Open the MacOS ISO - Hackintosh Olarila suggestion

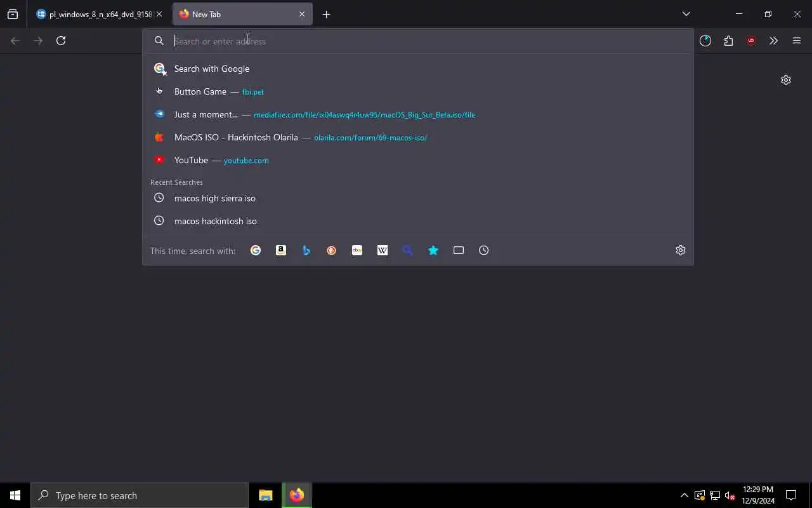418,137
